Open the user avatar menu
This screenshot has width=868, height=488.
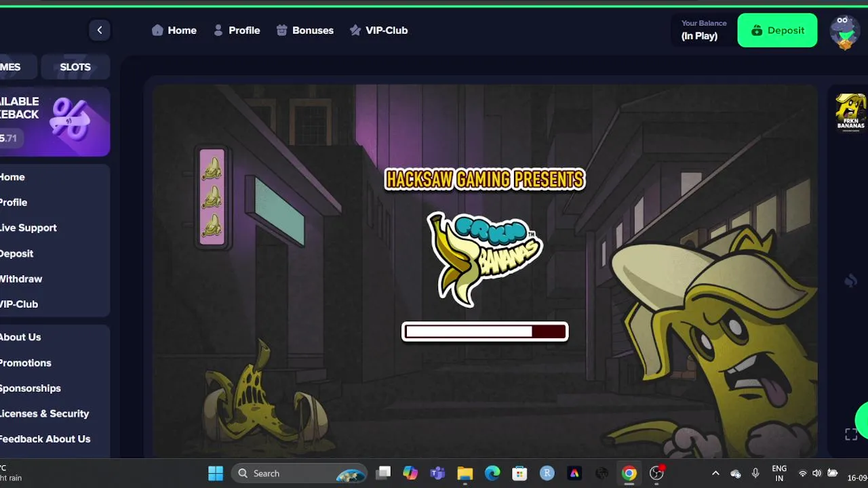[844, 31]
